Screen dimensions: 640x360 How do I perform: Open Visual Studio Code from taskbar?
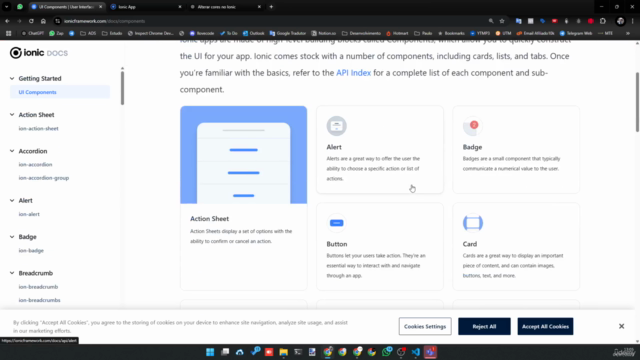416,352
